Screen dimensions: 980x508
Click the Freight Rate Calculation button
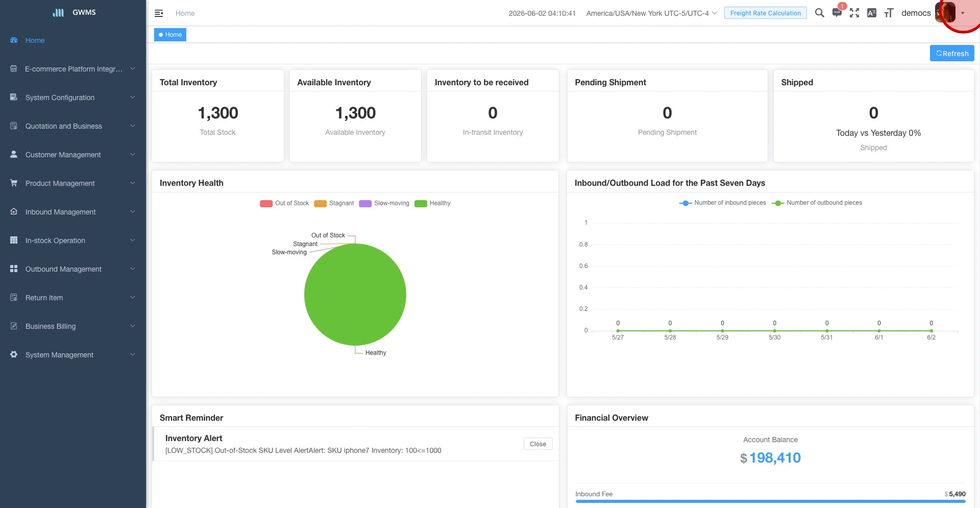[765, 13]
